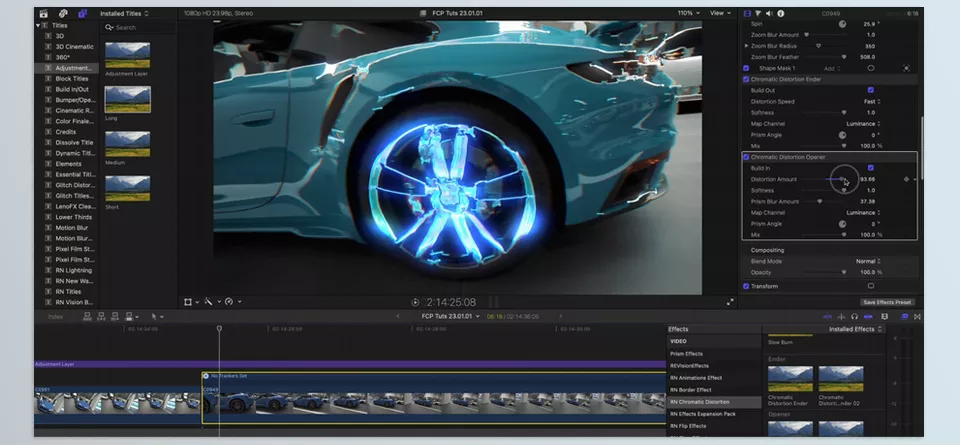
Task: Open the View dropdown in viewer
Action: 720,13
